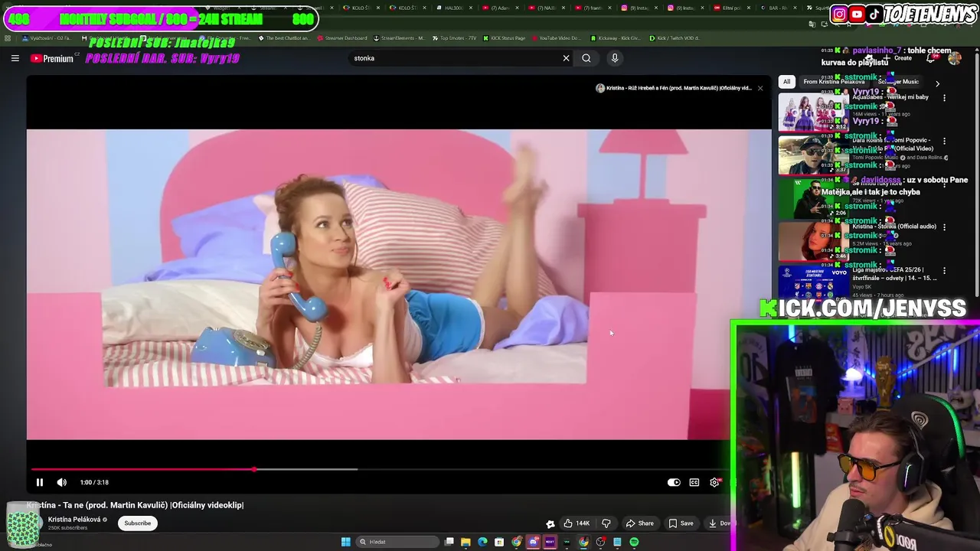This screenshot has height=551, width=980.
Task: Toggle the autoplay switch in player
Action: click(x=674, y=482)
